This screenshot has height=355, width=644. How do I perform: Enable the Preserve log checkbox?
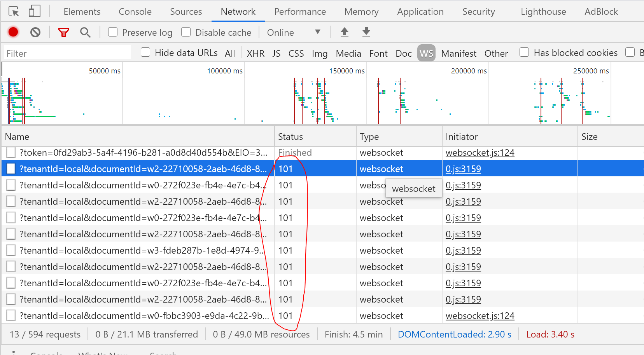coord(113,32)
